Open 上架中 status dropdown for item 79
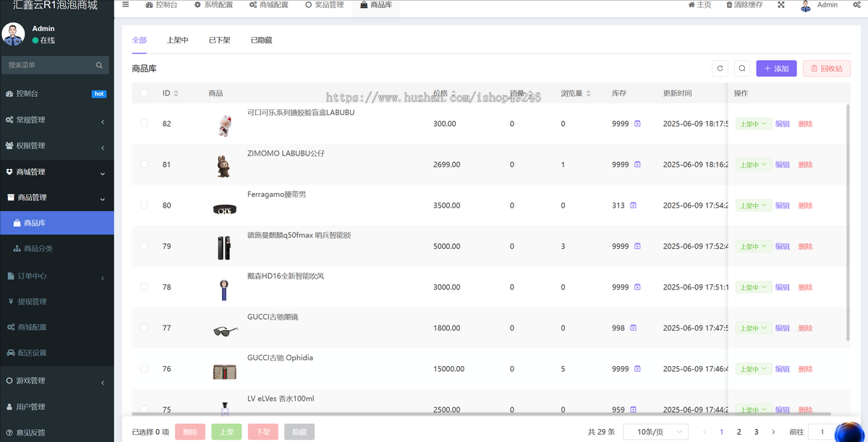The image size is (868, 442). coord(754,246)
